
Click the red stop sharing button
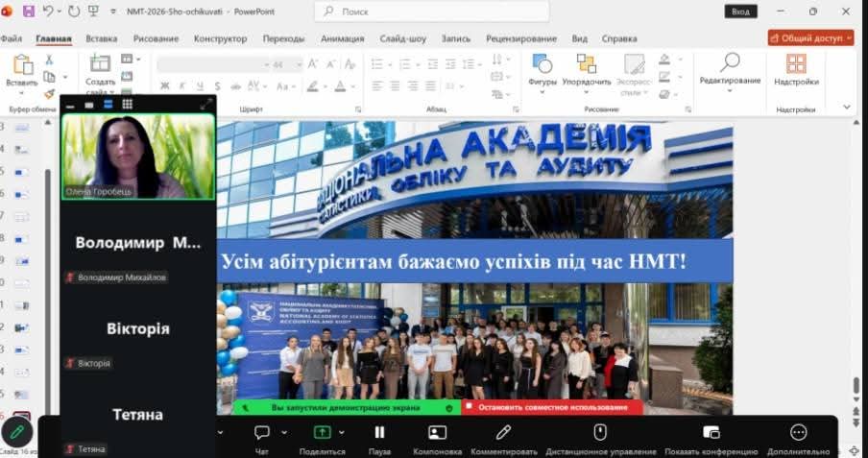tap(551, 407)
